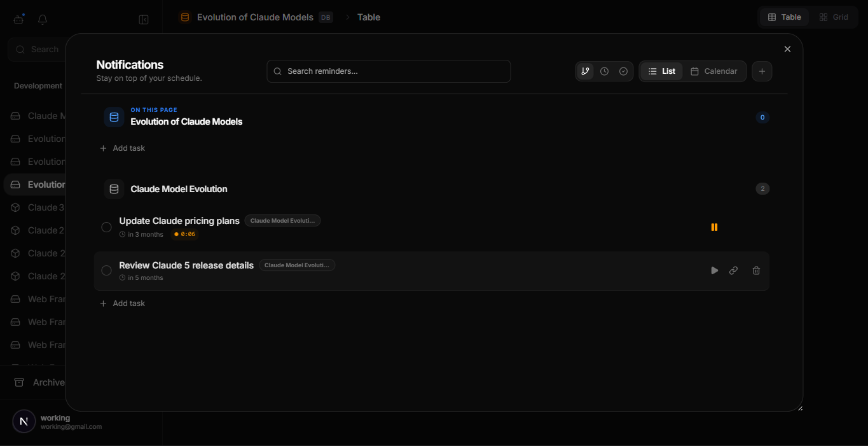Select the List tab
This screenshot has height=446, width=868.
tap(661, 71)
